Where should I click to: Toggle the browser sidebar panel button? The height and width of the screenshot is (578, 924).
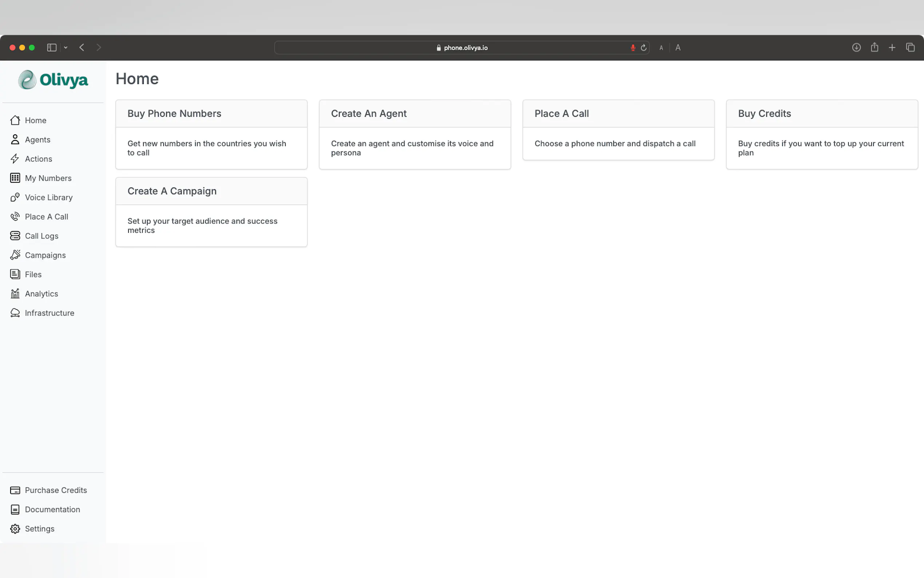[x=52, y=47]
